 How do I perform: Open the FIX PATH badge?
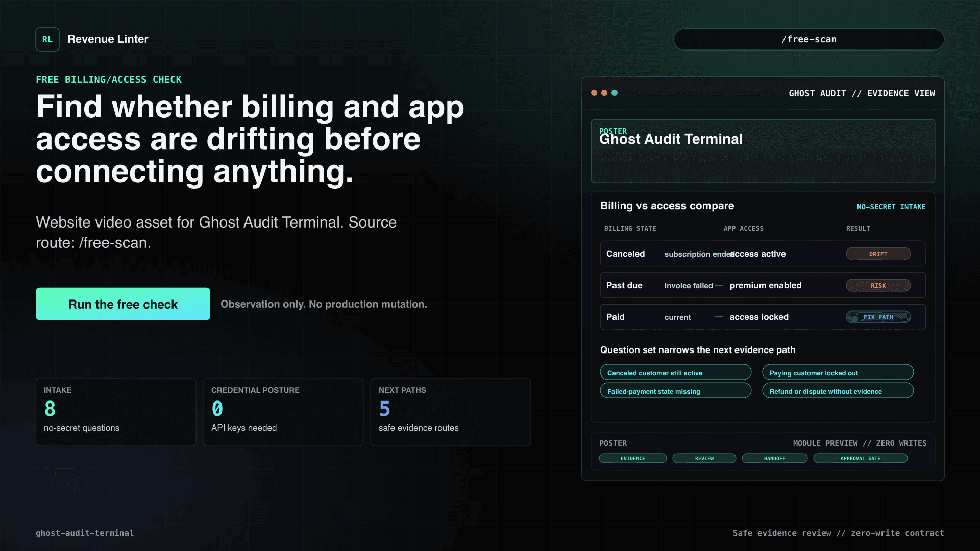point(878,317)
